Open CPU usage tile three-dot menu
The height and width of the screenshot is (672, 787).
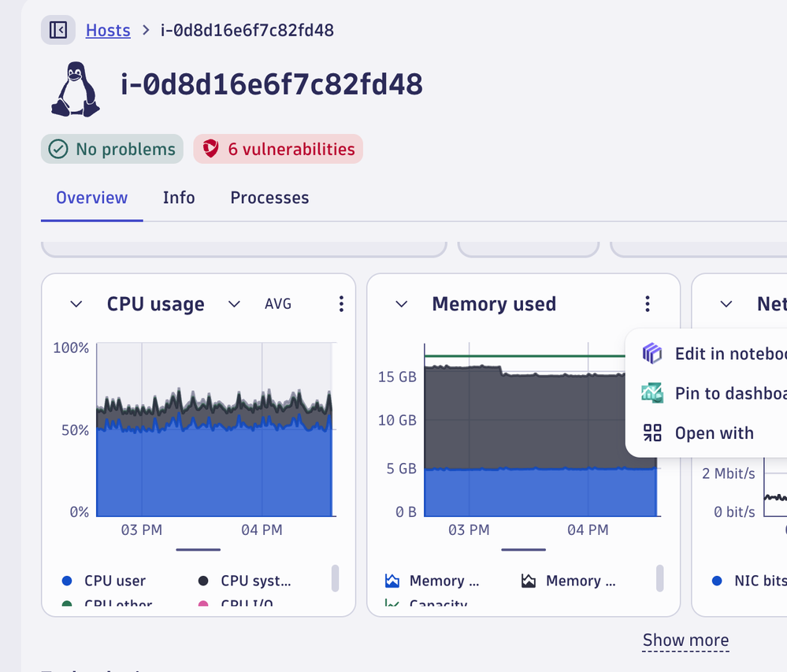pos(340,304)
